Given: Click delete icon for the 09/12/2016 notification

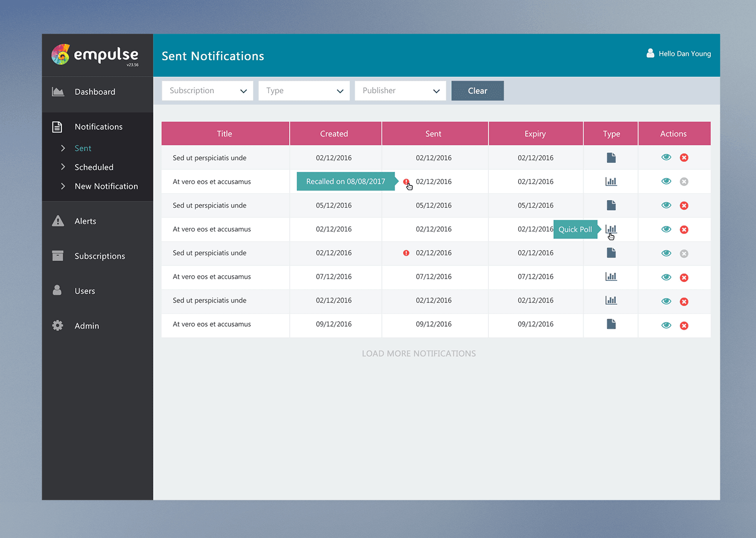Looking at the screenshot, I should (684, 326).
